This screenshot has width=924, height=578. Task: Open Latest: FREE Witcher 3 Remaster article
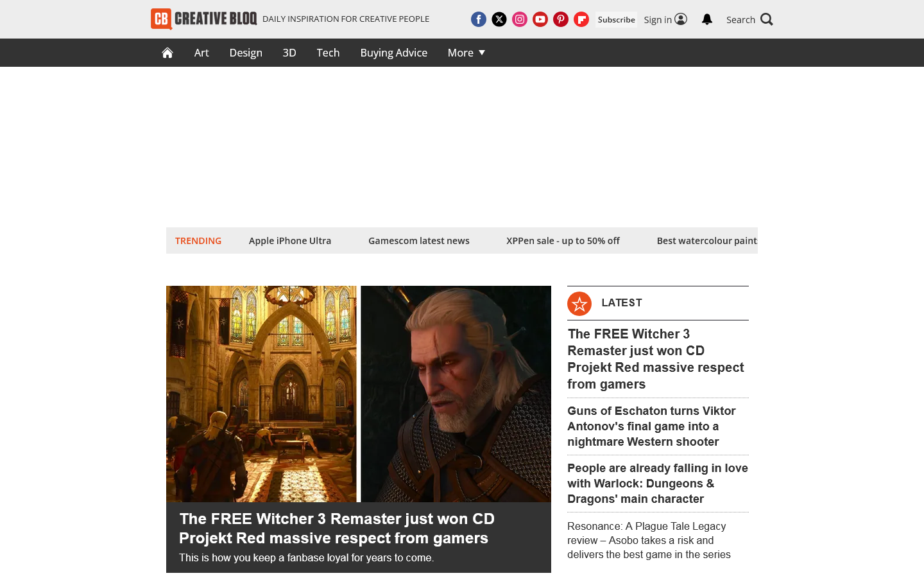click(x=656, y=359)
